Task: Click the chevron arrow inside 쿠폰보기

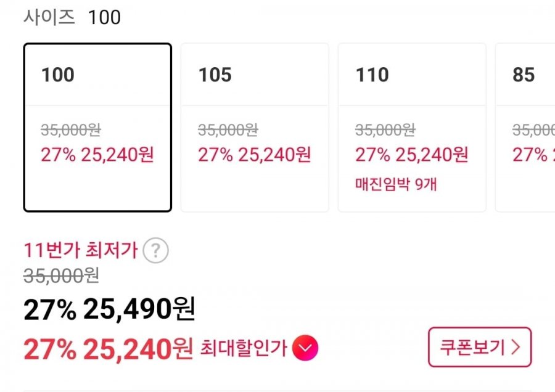Action: 516,348
